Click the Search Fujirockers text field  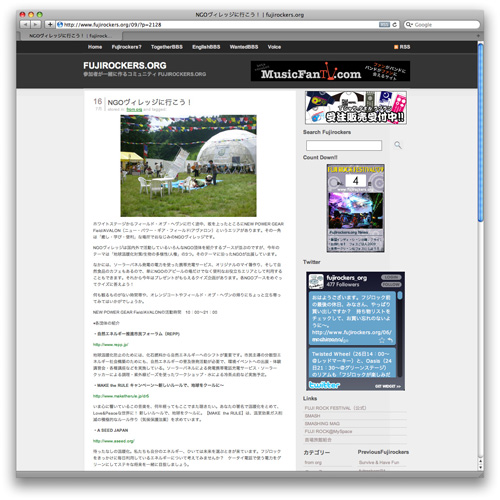coord(344,145)
